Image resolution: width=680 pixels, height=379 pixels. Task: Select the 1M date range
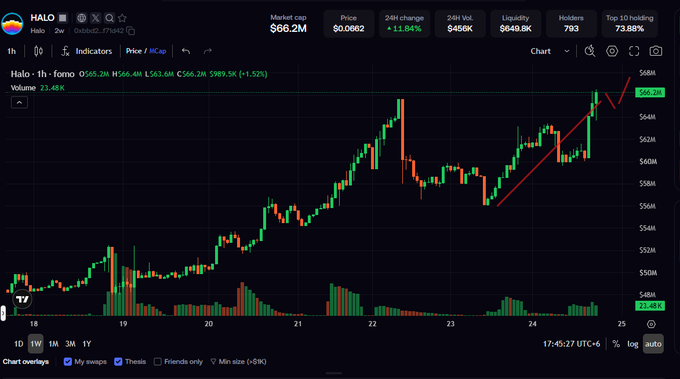coord(53,344)
